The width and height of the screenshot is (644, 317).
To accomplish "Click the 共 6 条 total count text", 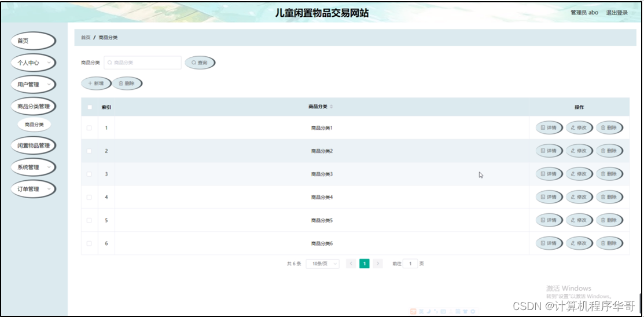I will (x=294, y=264).
